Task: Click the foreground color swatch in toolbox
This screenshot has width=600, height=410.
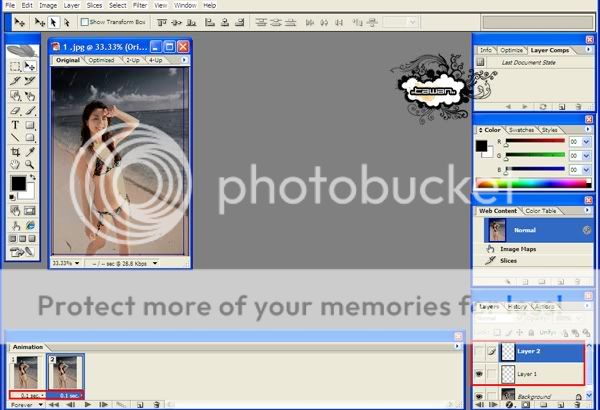Action: tap(17, 183)
